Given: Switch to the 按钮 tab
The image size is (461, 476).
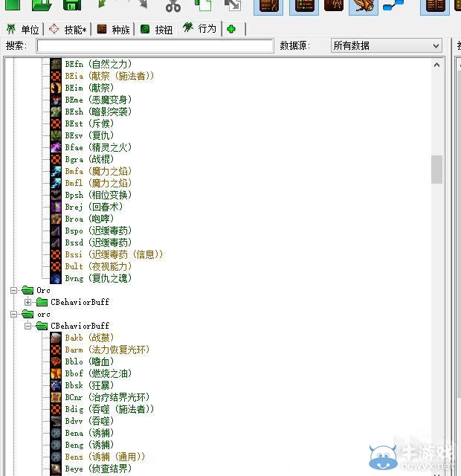Looking at the screenshot, I should coord(157,30).
